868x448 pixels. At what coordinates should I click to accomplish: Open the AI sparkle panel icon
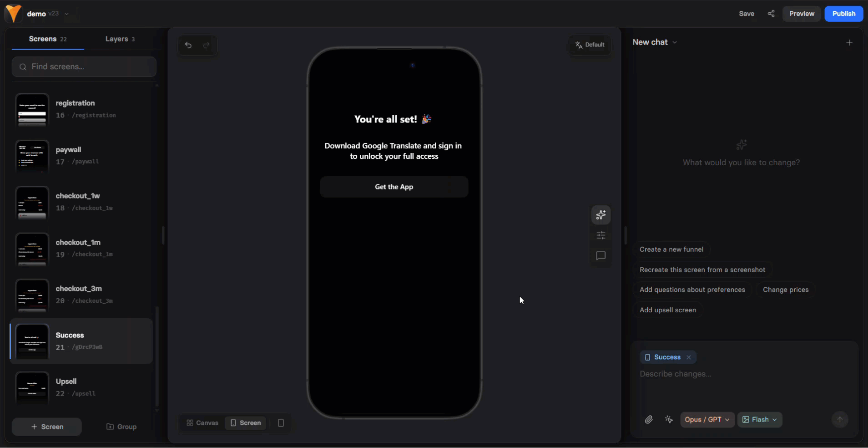601,215
